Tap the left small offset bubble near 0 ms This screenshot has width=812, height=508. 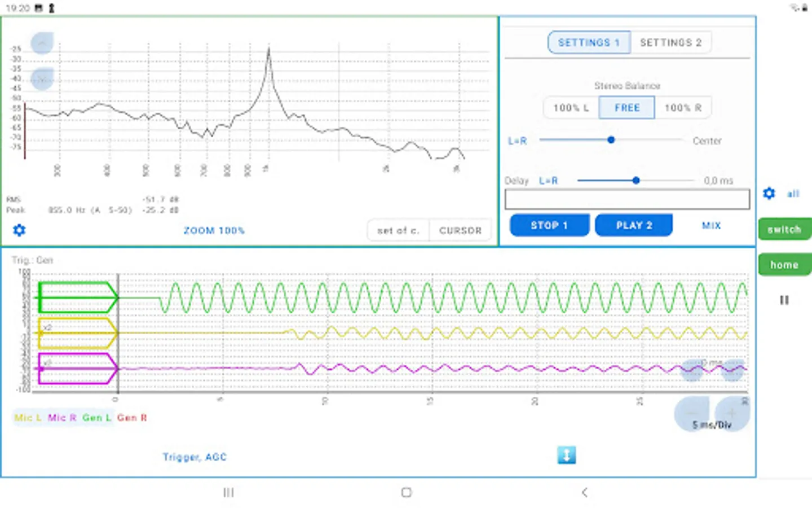pyautogui.click(x=692, y=371)
